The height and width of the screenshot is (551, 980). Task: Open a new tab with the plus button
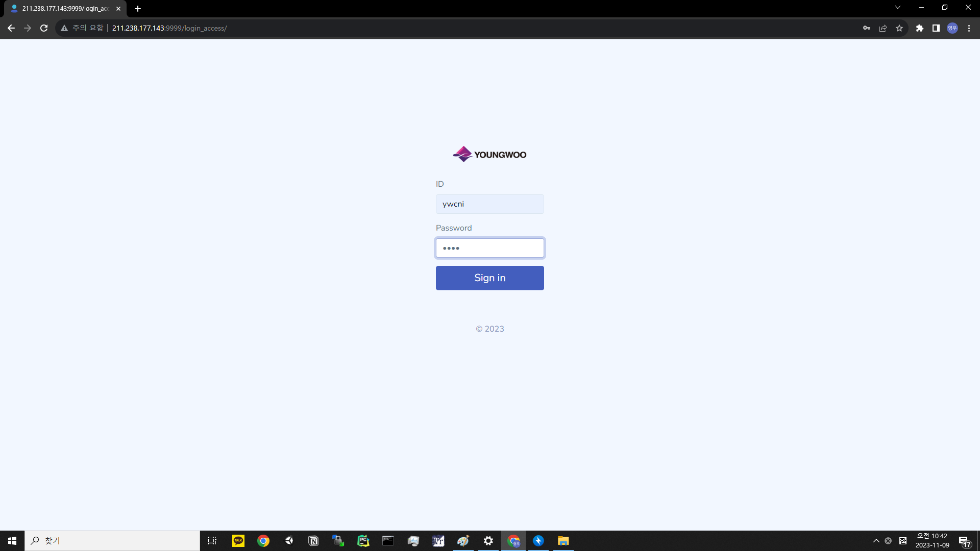pos(138,9)
